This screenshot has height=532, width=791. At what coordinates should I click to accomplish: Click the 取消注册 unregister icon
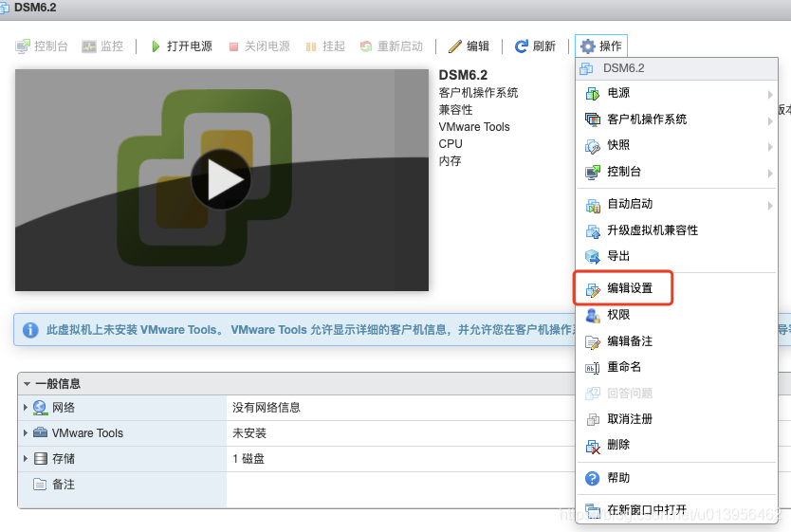pos(593,419)
